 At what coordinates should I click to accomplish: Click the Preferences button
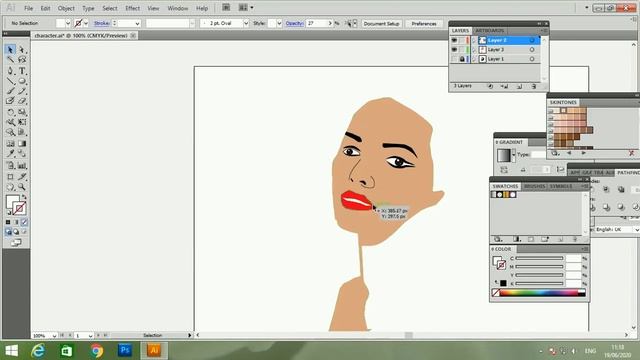424,24
